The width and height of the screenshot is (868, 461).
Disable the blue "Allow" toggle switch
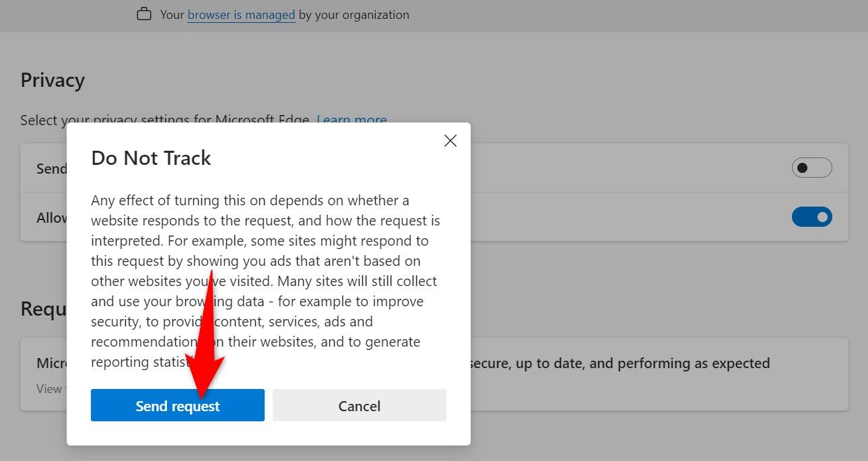click(x=812, y=217)
